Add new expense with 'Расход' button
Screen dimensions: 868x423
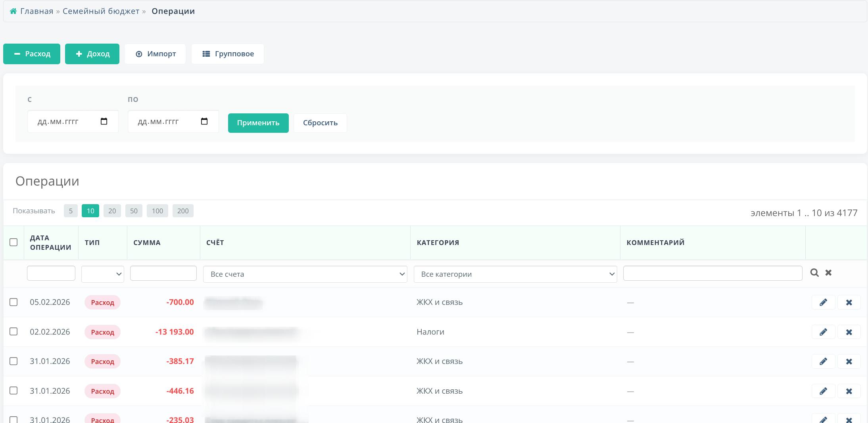[x=32, y=54]
